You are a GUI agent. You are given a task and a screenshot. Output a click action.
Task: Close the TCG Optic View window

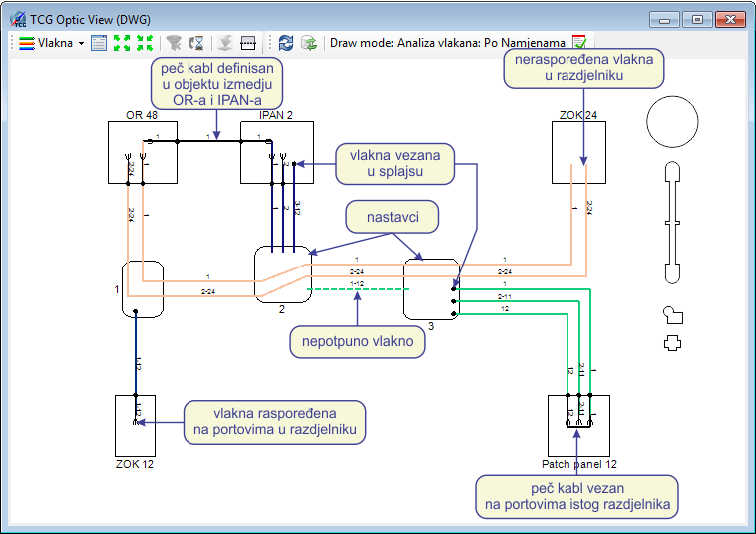click(730, 20)
